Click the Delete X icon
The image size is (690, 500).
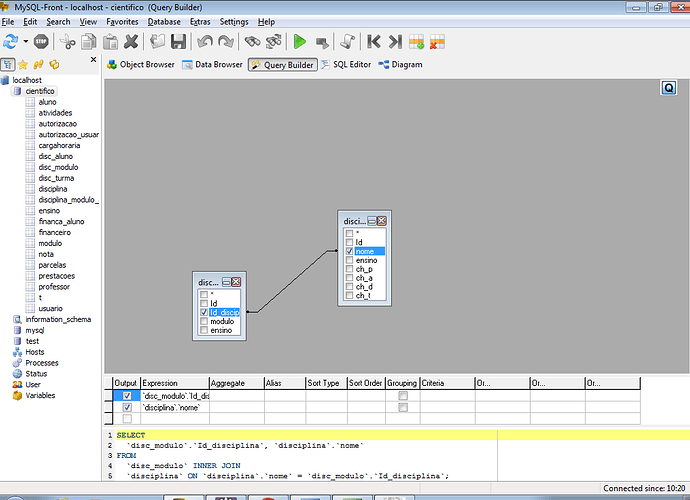[131, 42]
